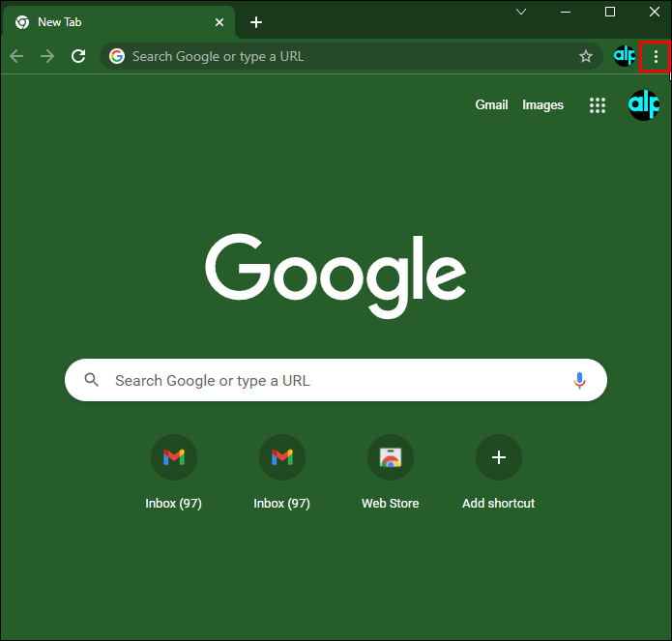This screenshot has width=672, height=641.
Task: Click the magnifier icon in search box
Action: (x=92, y=380)
